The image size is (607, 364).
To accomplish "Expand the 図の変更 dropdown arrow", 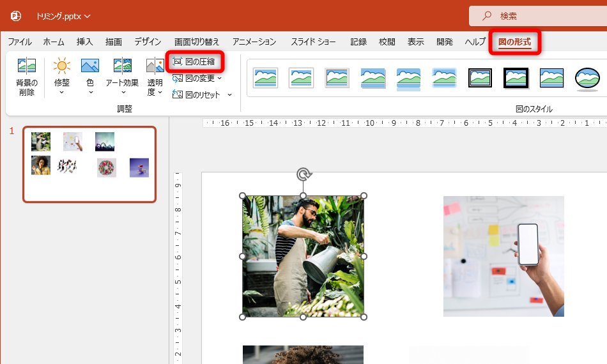I will tap(220, 79).
